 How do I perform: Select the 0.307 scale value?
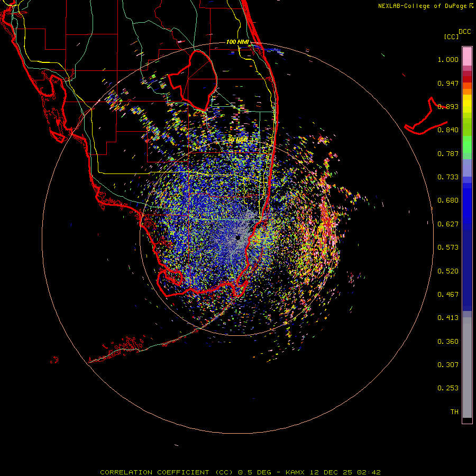(x=448, y=365)
